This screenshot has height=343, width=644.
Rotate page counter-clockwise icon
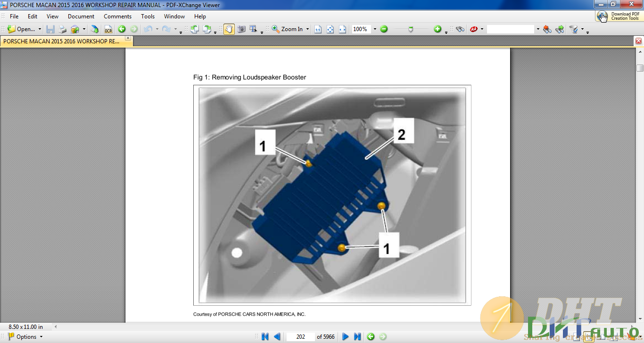tap(195, 29)
